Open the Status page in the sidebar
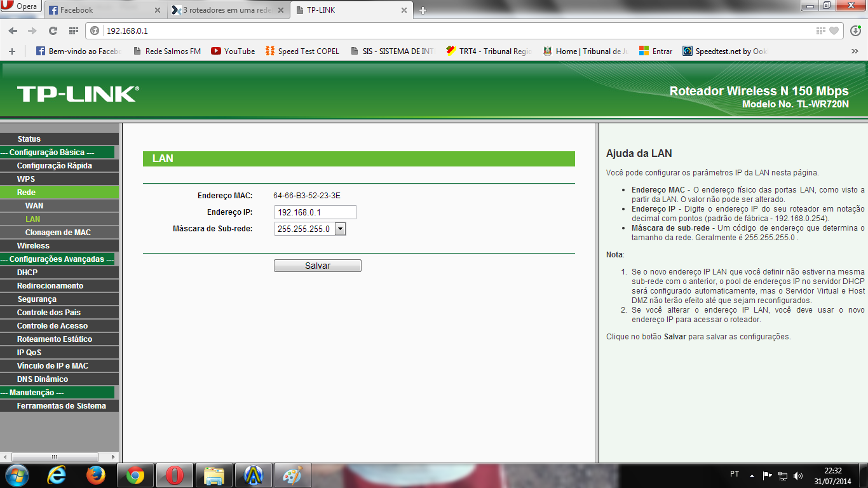The height and width of the screenshot is (488, 868). 59,139
